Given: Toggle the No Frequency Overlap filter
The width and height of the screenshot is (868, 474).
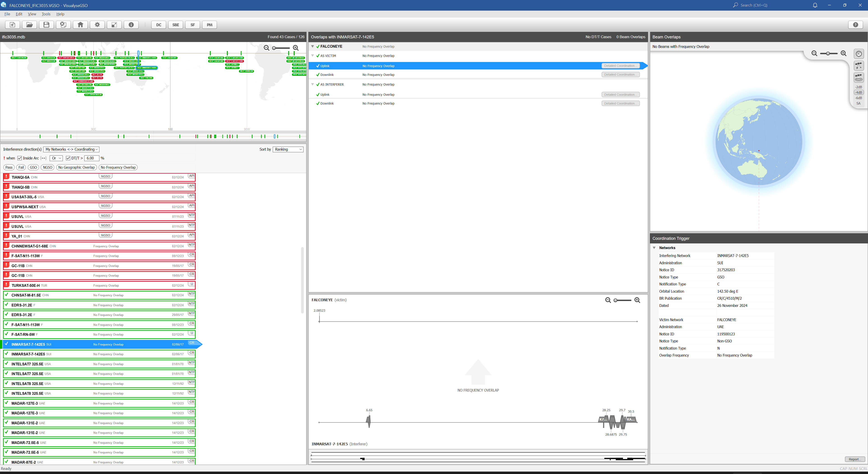Looking at the screenshot, I should (x=118, y=167).
